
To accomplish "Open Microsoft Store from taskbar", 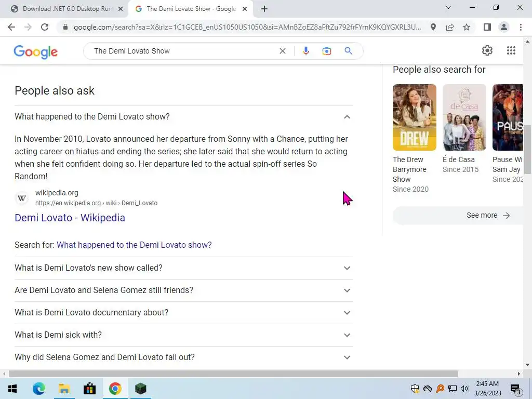I will click(x=89, y=389).
